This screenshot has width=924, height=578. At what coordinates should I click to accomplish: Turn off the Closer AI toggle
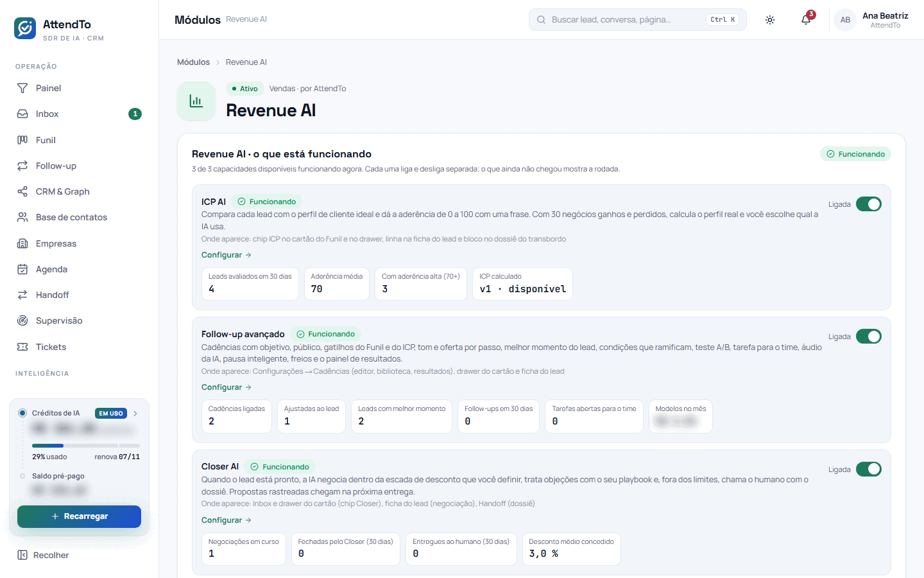coord(869,469)
